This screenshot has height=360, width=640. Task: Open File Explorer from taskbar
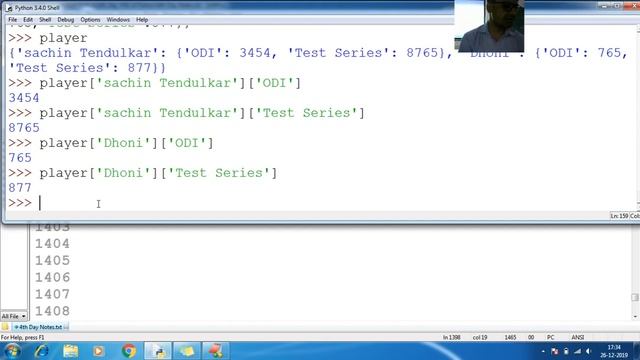point(71,351)
